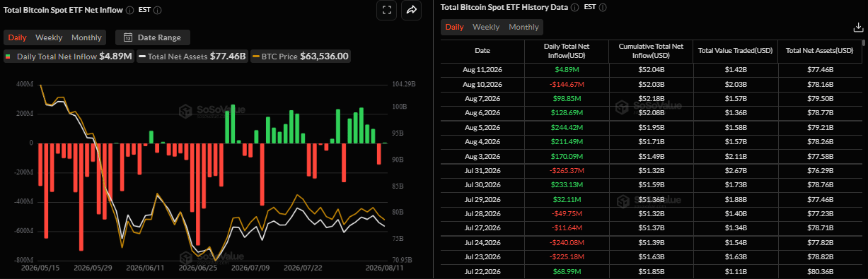Click the -$11.64M inflow cell
Screen dimensions: 868x279
point(566,229)
